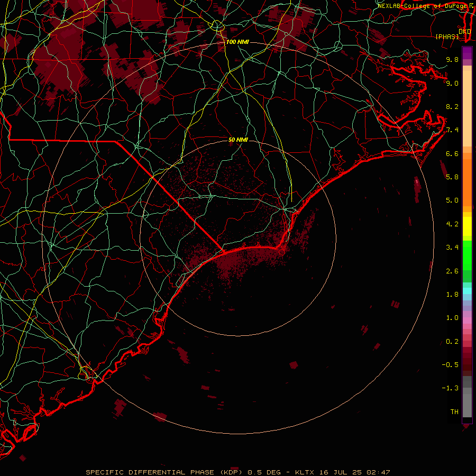The width and height of the screenshot is (476, 476).
Task: Click the "100 NMI" range ring label
Action: coord(237,42)
